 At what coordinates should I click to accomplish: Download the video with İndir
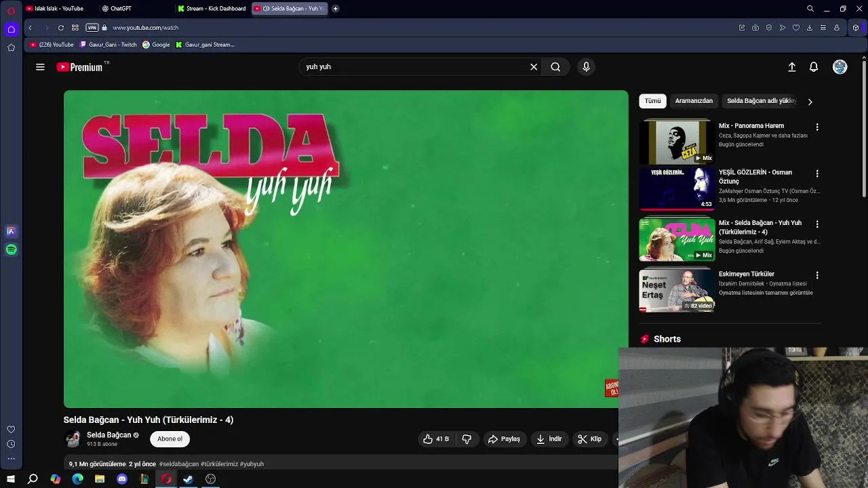[549, 439]
